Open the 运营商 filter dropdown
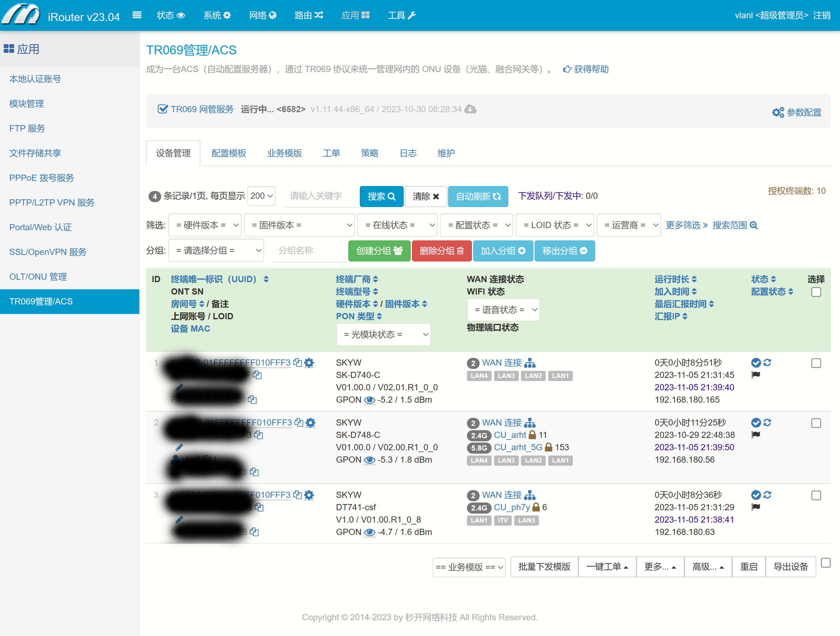Viewport: 840px width, 636px height. point(629,225)
